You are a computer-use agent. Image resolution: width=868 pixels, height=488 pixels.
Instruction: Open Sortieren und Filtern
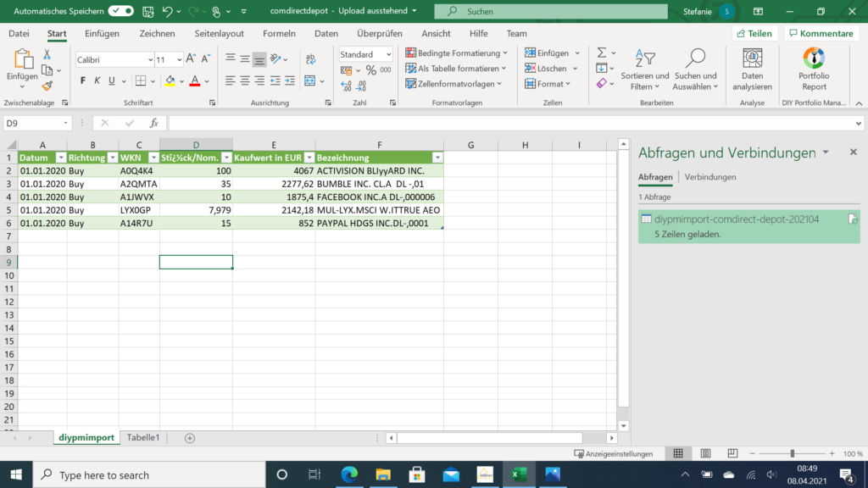[645, 69]
